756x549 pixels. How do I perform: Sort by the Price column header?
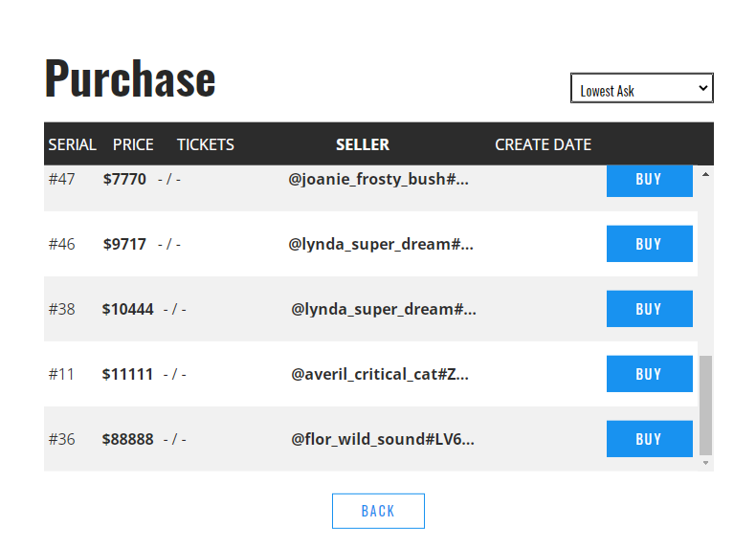(x=133, y=144)
